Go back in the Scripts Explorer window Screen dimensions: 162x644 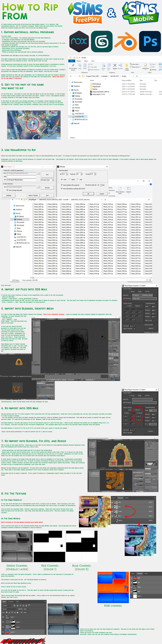(x=71, y=76)
